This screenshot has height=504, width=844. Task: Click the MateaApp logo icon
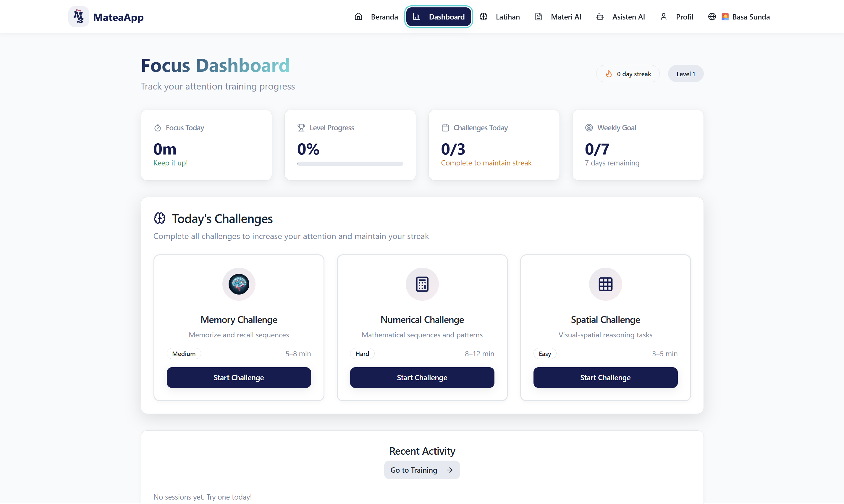pyautogui.click(x=79, y=17)
